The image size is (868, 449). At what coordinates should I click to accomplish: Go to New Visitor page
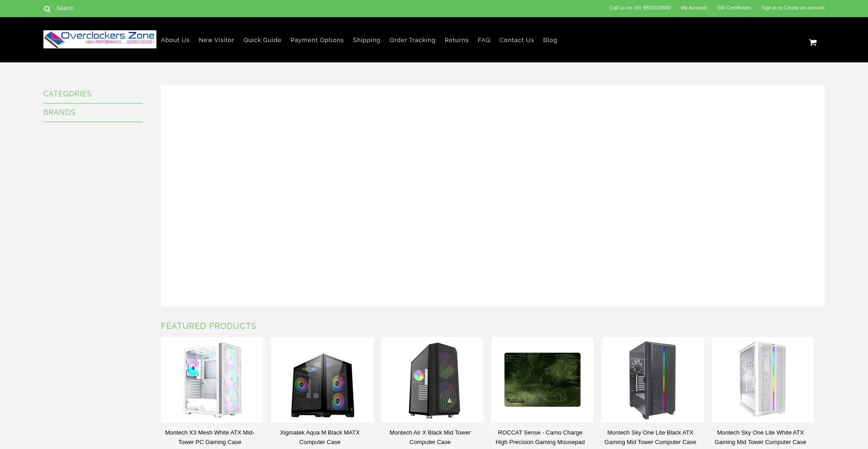tap(217, 40)
